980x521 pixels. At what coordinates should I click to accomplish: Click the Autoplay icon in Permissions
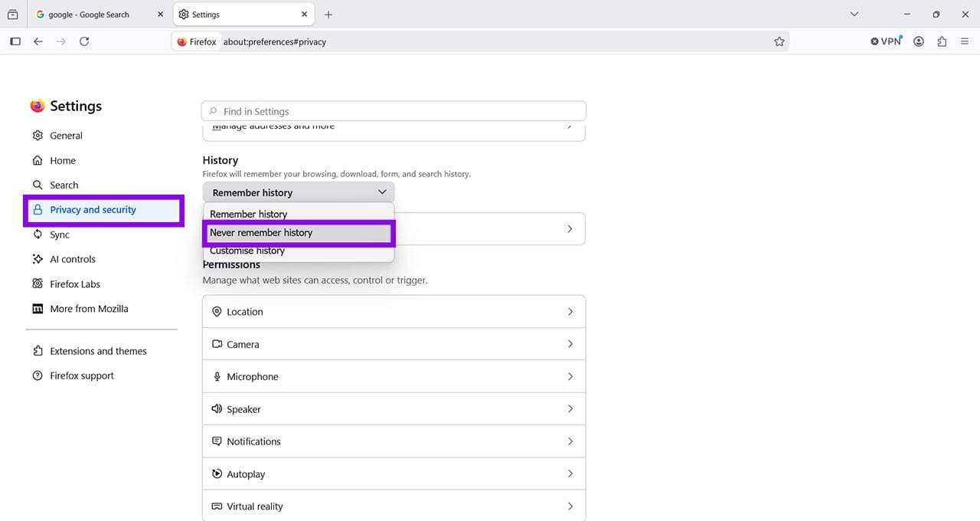(x=217, y=473)
